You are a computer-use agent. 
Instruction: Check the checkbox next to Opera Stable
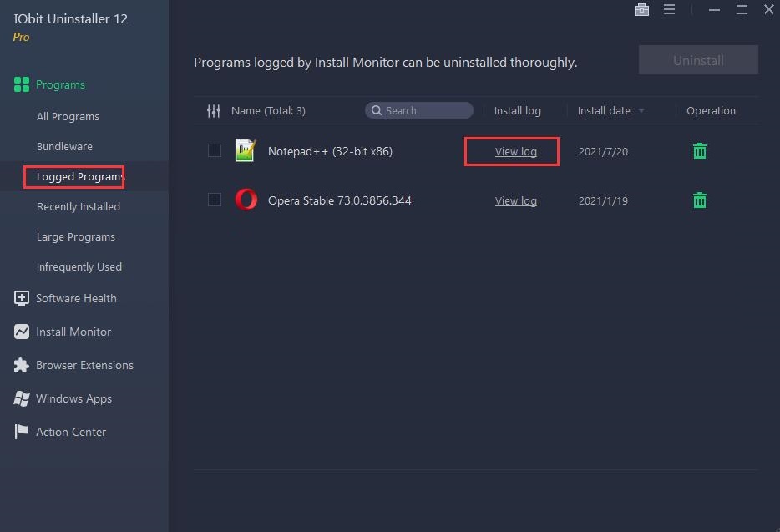click(215, 200)
